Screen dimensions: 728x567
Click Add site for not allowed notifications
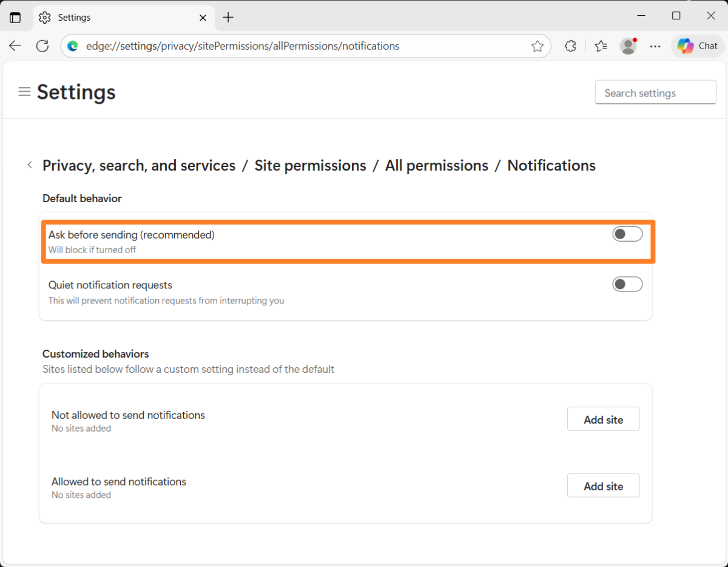pos(603,419)
